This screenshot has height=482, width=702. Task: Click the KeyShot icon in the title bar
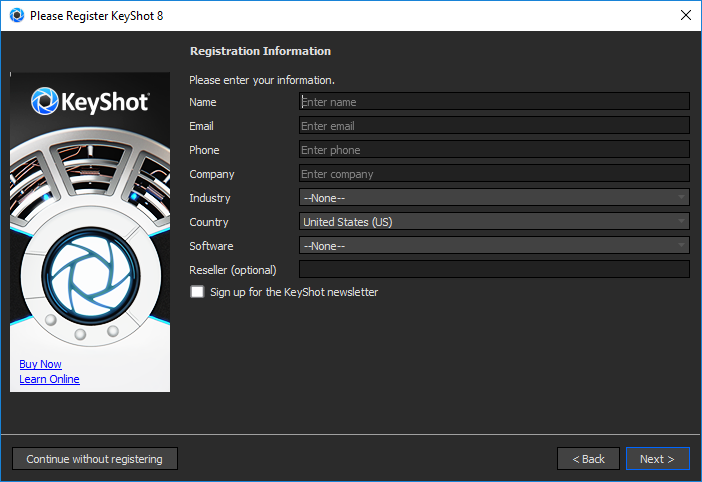[x=17, y=16]
